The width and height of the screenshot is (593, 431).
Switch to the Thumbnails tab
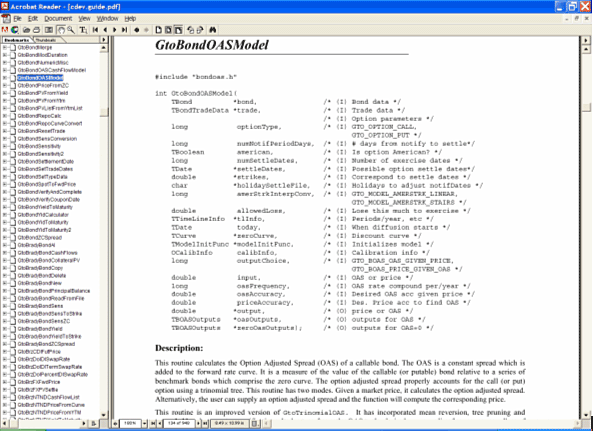click(46, 40)
